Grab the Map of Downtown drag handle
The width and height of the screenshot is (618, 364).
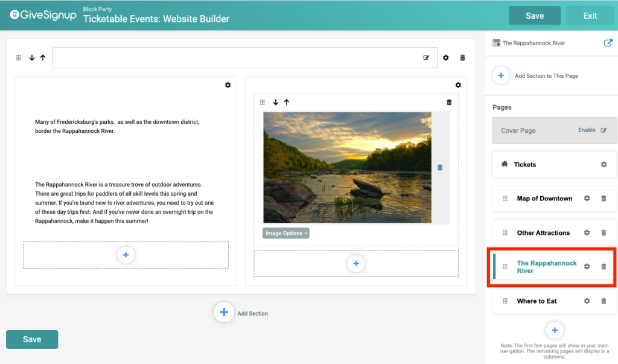tap(505, 199)
